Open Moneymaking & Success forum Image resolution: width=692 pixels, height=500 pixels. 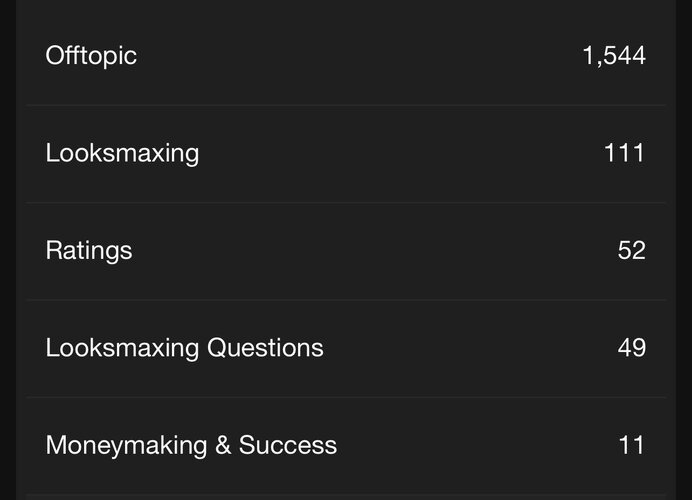pos(191,445)
